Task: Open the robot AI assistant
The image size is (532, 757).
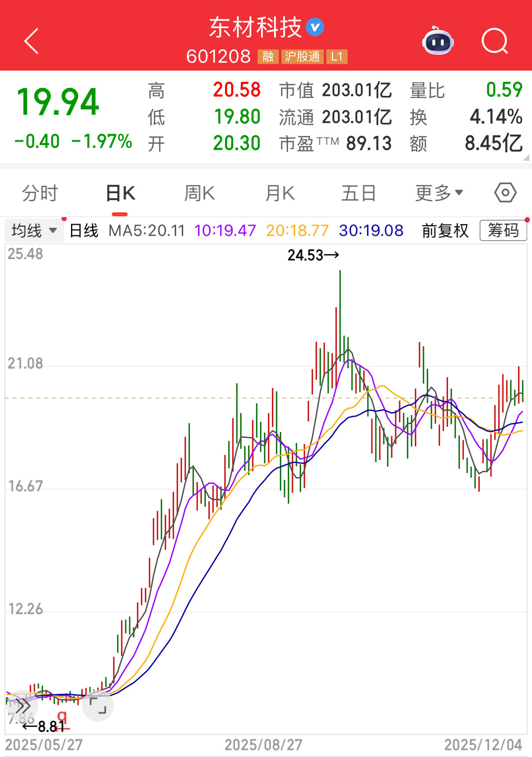Action: (438, 41)
